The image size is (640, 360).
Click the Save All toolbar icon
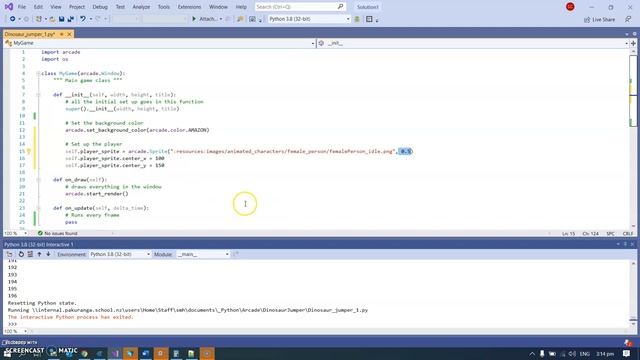pyautogui.click(x=70, y=19)
